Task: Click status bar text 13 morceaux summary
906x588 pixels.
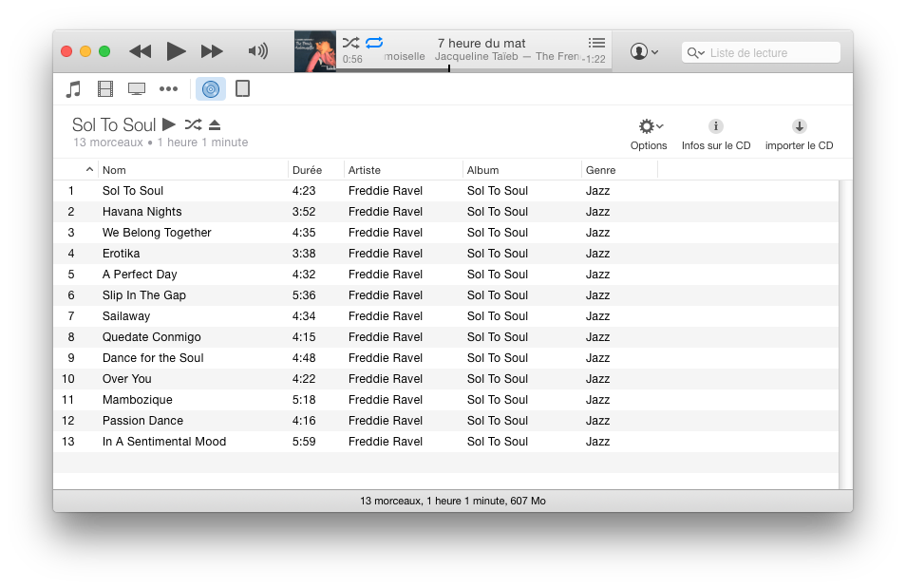Action: 452,501
